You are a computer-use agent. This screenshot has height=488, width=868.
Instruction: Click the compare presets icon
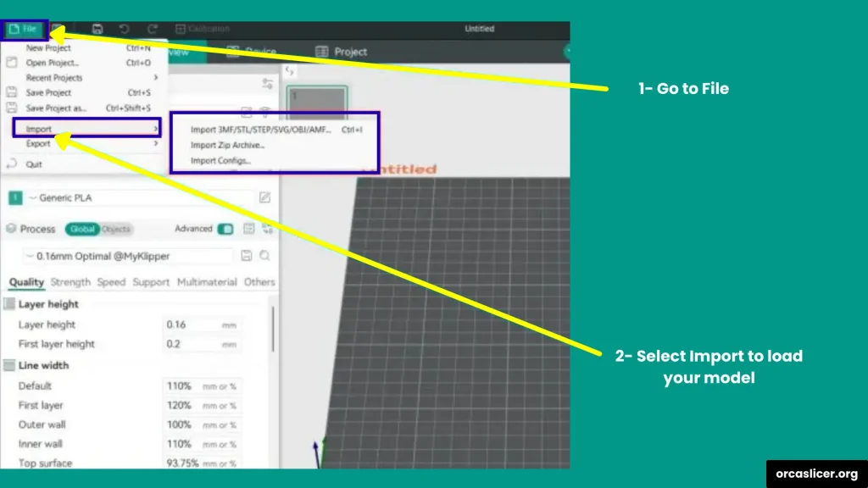(268, 229)
